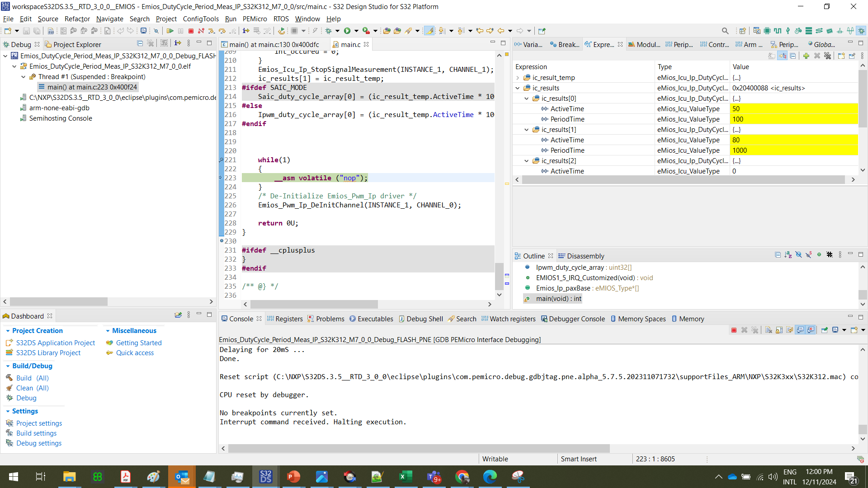Click the Resume debug button

pos(170,31)
